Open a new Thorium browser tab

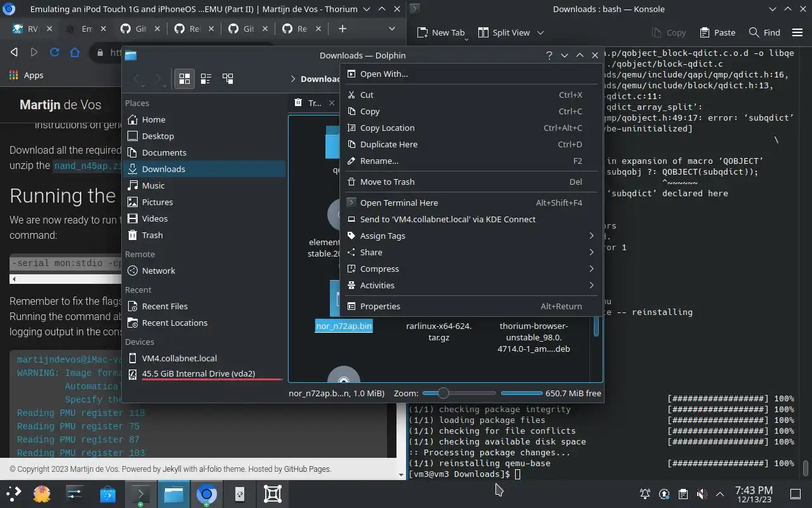[x=343, y=29]
